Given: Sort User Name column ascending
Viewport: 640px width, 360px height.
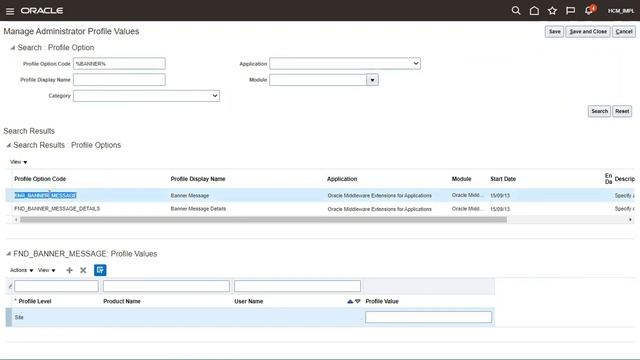Looking at the screenshot, I should pos(350,301).
